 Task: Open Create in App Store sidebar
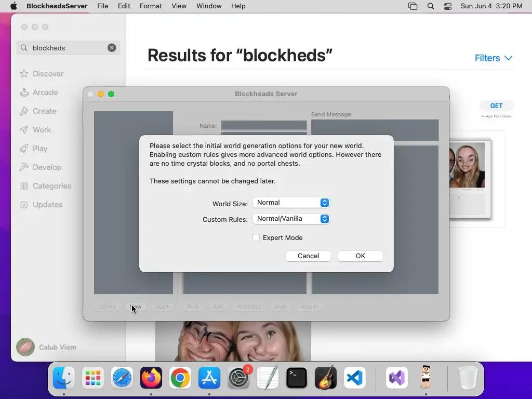pos(38,111)
